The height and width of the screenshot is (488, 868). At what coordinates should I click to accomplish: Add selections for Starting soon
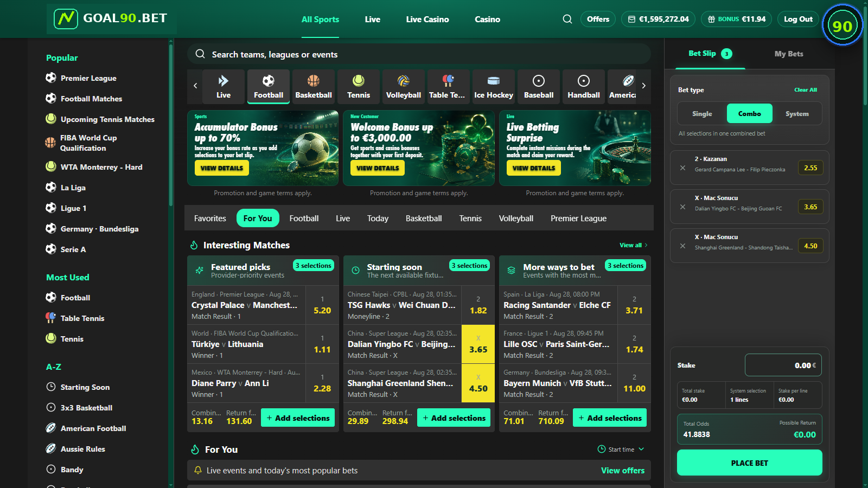coord(454,418)
